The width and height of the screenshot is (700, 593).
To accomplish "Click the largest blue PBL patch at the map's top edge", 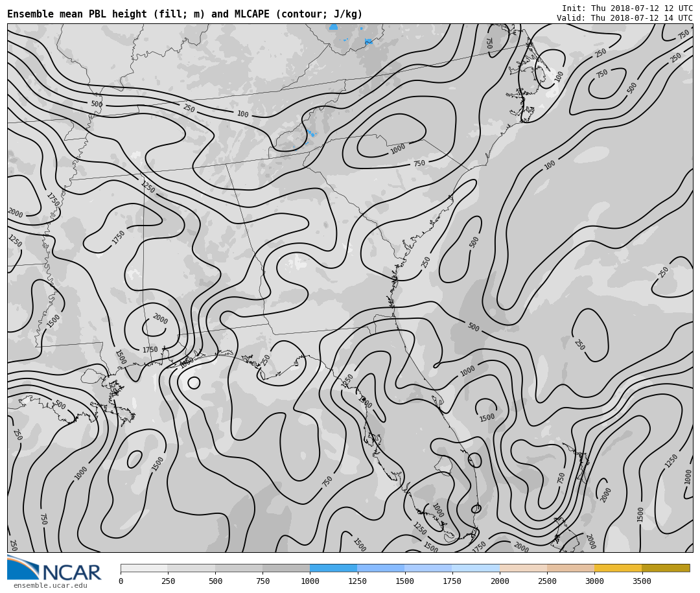I will pos(333,27).
